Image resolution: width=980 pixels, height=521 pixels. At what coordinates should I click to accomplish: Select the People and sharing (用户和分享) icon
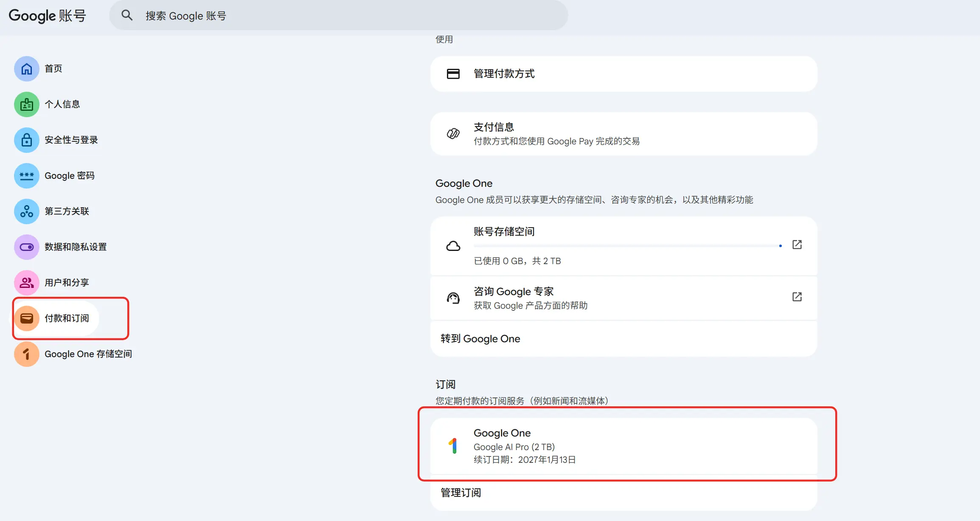coord(27,283)
